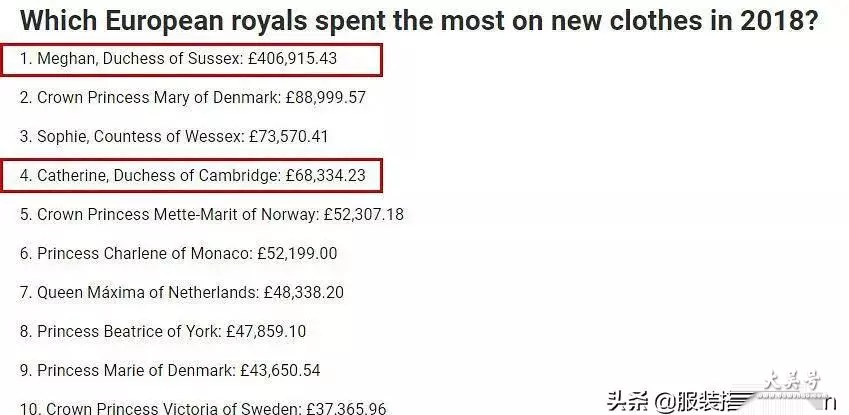This screenshot has height=415, width=849.
Task: Click the Crown Princess Mary of Denmark line
Action: point(193,98)
